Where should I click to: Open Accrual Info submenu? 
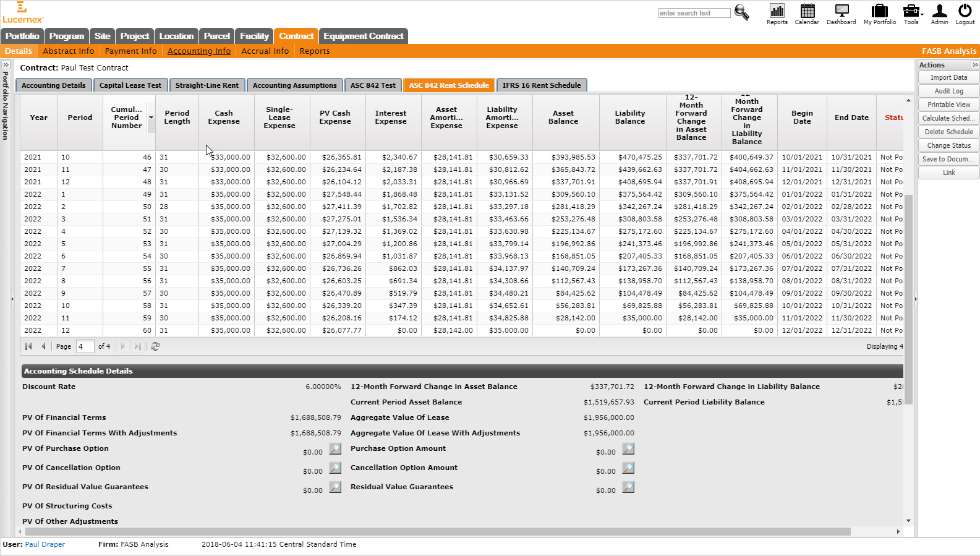tap(265, 51)
